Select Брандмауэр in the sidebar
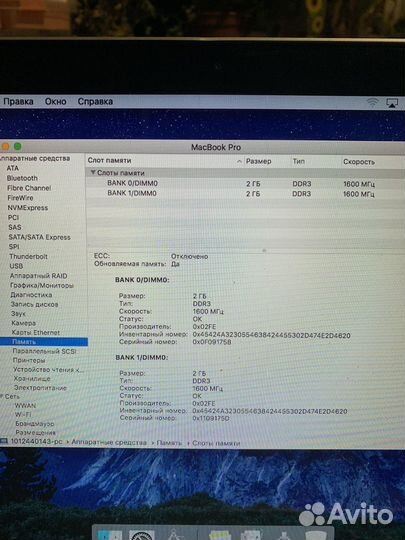 (x=35, y=424)
